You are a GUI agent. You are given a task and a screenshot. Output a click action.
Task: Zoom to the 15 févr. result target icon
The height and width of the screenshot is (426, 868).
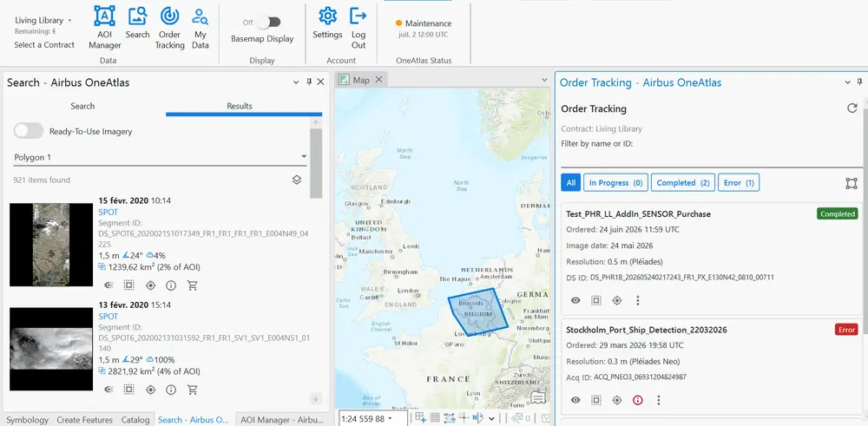click(x=150, y=285)
